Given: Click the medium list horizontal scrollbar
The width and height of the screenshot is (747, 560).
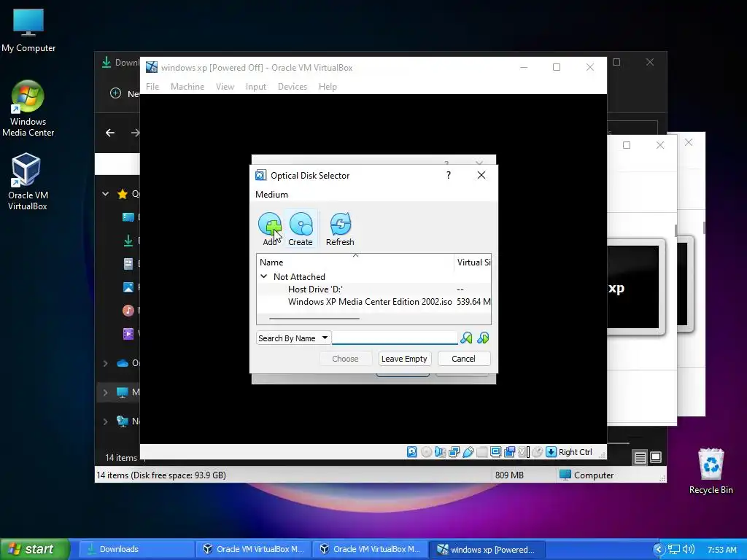Looking at the screenshot, I should 314,318.
